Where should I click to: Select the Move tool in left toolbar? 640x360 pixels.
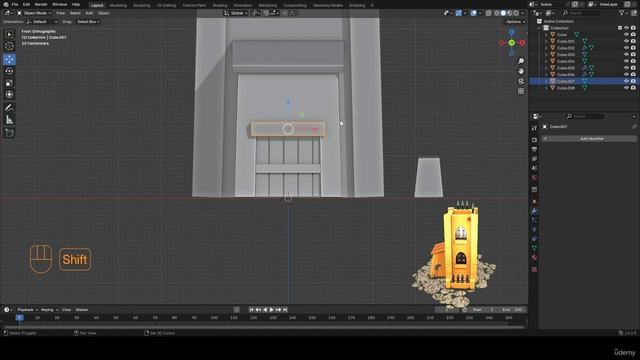click(9, 59)
